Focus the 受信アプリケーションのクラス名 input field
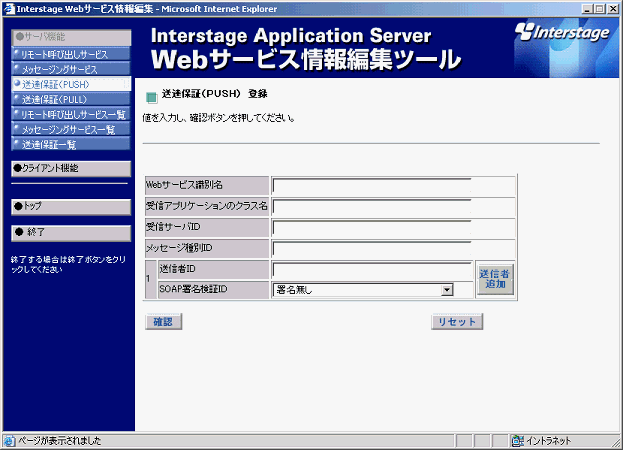Viewport: 623px width, 450px height. pyautogui.click(x=372, y=207)
